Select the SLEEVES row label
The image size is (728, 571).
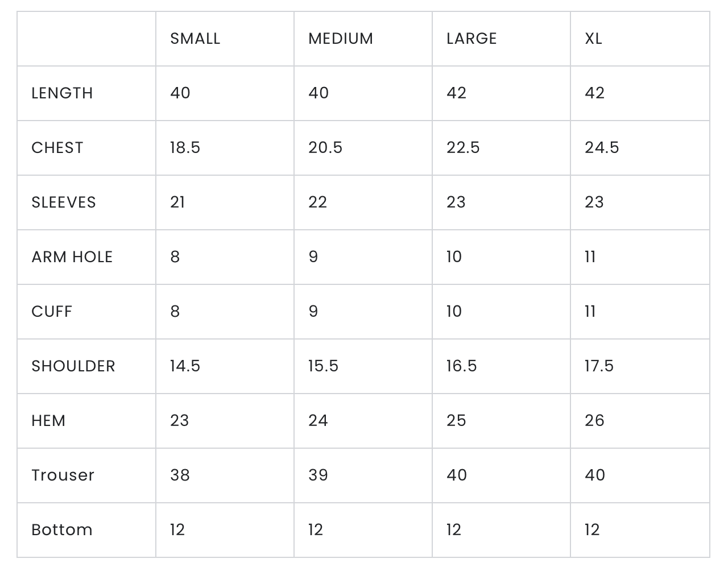pyautogui.click(x=64, y=202)
